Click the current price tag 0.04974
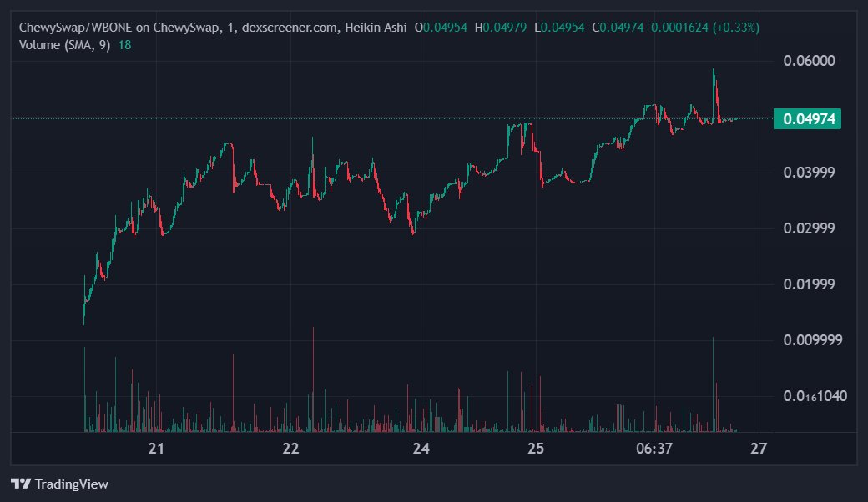Screen dimensions: 868x502 pyautogui.click(x=807, y=119)
